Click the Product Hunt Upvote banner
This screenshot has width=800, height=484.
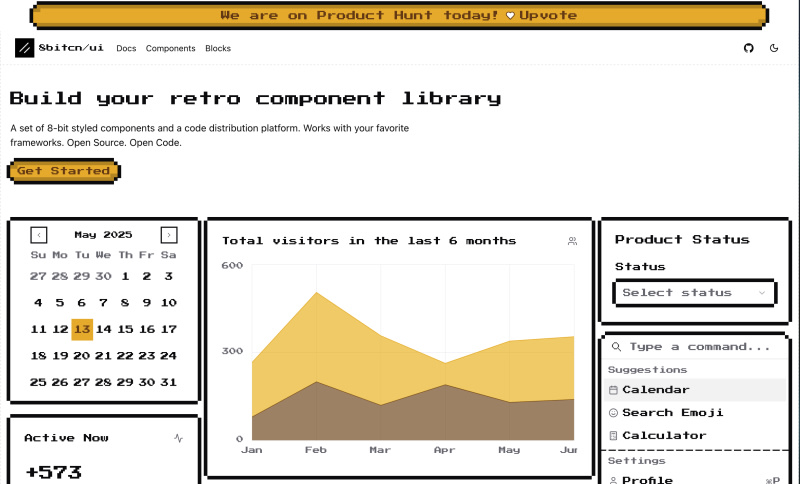click(399, 15)
